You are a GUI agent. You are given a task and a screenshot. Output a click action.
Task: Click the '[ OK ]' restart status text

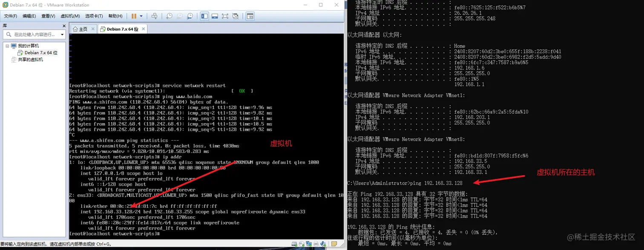(x=242, y=91)
